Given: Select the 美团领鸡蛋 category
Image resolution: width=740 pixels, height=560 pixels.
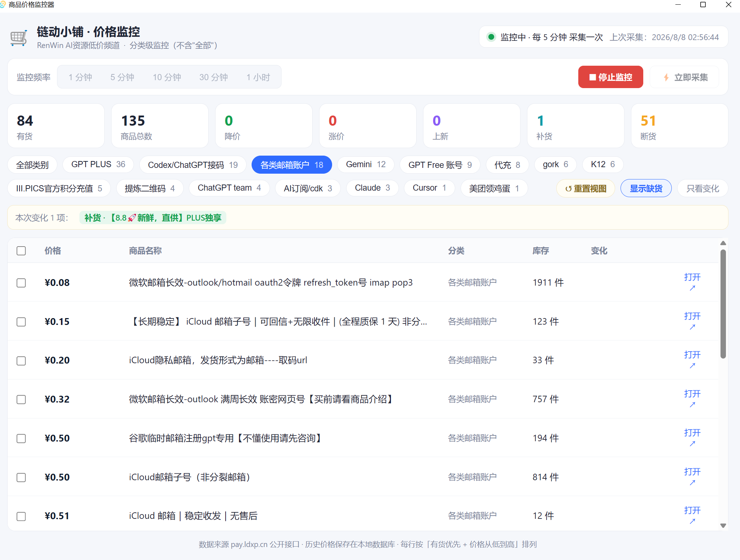Looking at the screenshot, I should click(494, 188).
